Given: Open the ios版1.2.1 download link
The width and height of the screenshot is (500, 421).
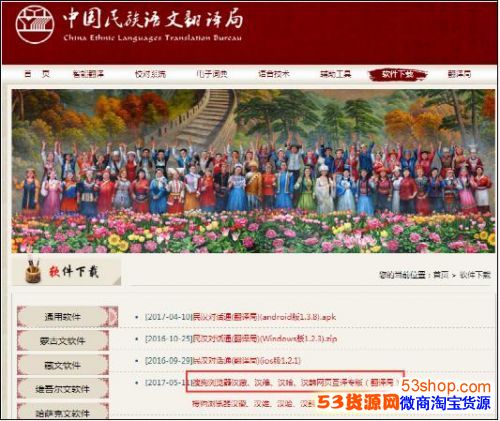Looking at the screenshot, I should pyautogui.click(x=223, y=361).
